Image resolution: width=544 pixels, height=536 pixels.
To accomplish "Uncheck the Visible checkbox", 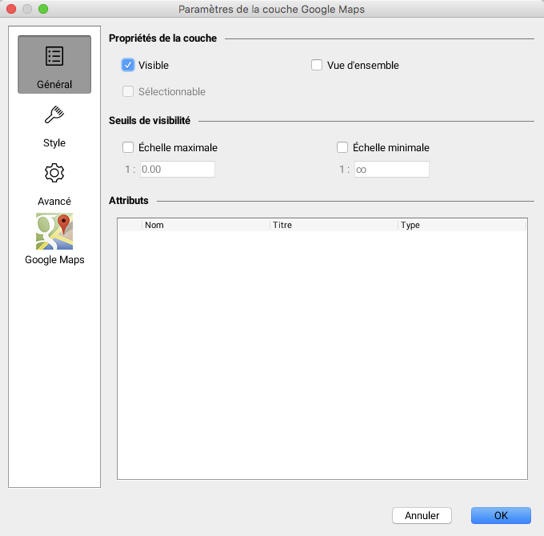I will coord(128,65).
